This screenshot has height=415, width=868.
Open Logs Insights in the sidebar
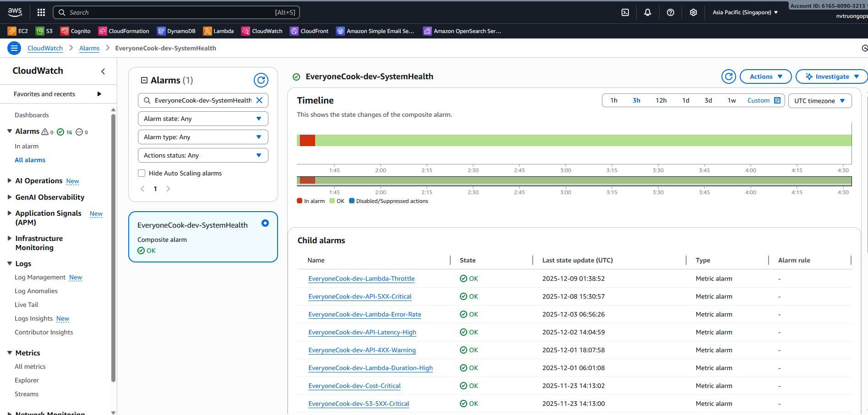(x=33, y=318)
